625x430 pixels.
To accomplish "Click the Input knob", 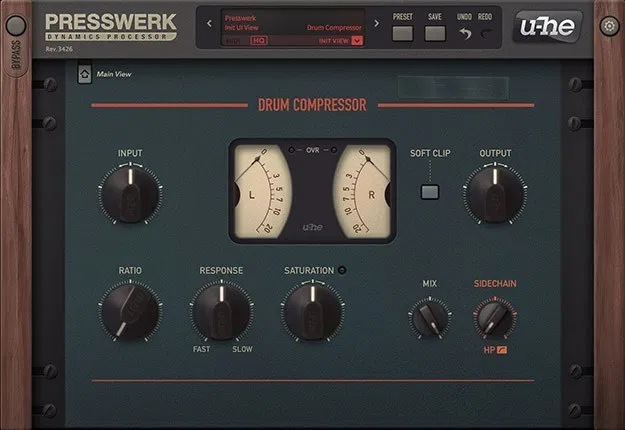I will tap(130, 193).
